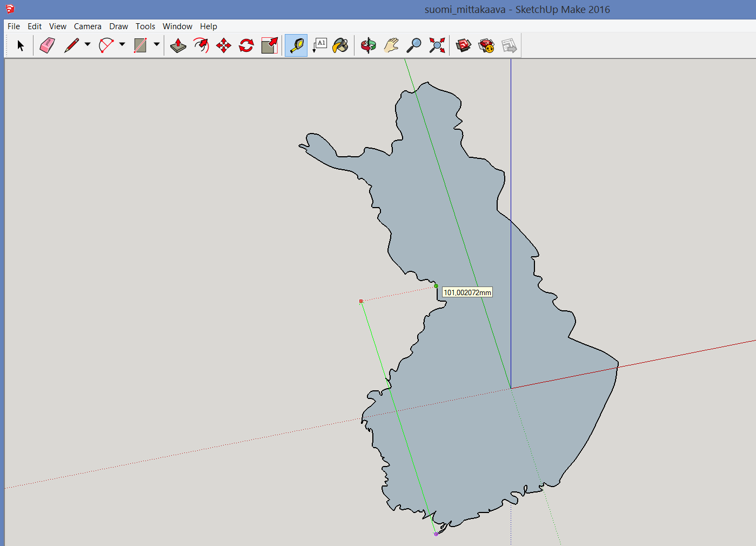This screenshot has height=546, width=756.
Task: Open the 3D Warehouse button
Action: (x=463, y=46)
